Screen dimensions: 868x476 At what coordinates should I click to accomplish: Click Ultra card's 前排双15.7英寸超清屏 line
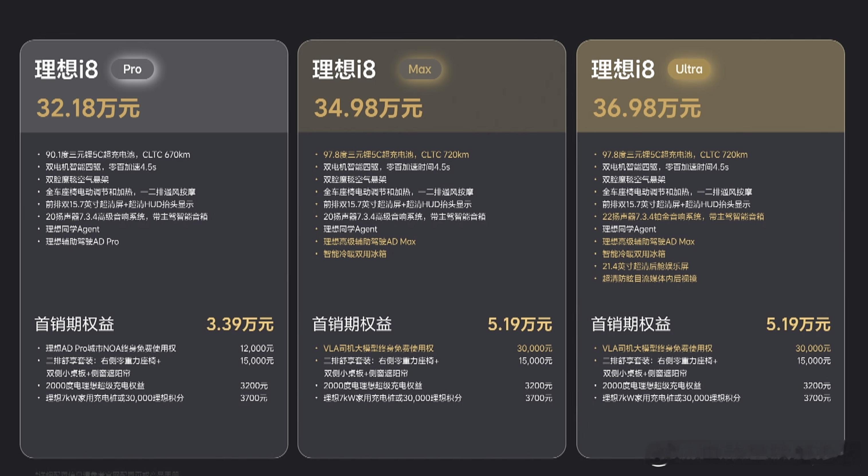pyautogui.click(x=676, y=204)
